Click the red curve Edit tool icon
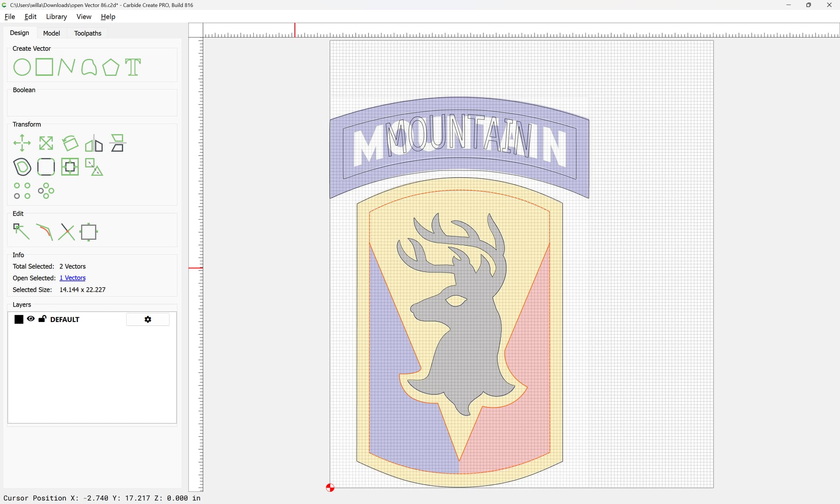 tap(44, 232)
